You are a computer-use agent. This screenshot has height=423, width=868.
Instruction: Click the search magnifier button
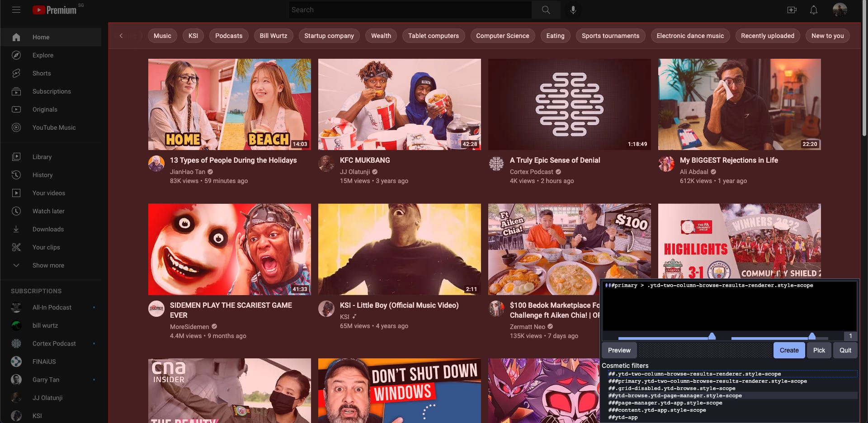(546, 9)
